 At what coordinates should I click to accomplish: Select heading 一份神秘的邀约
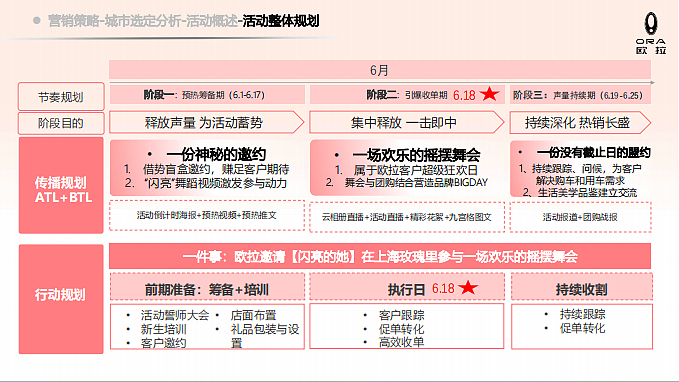click(216, 154)
